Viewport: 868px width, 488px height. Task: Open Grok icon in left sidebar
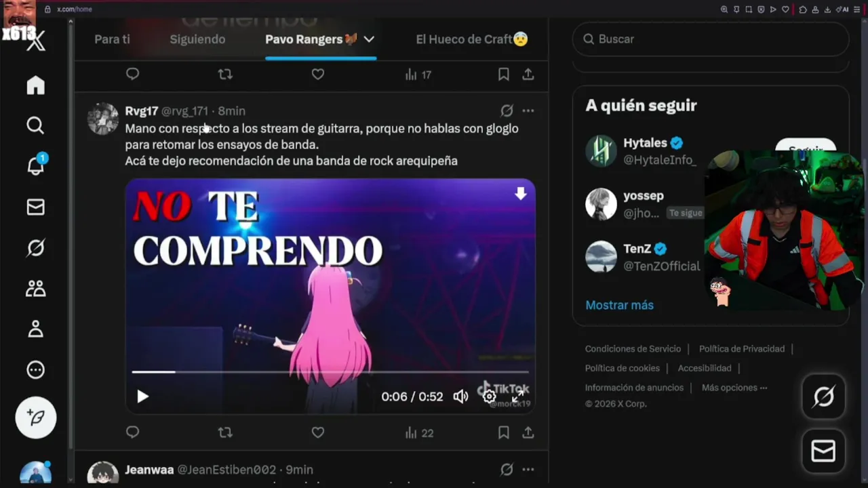tap(35, 248)
